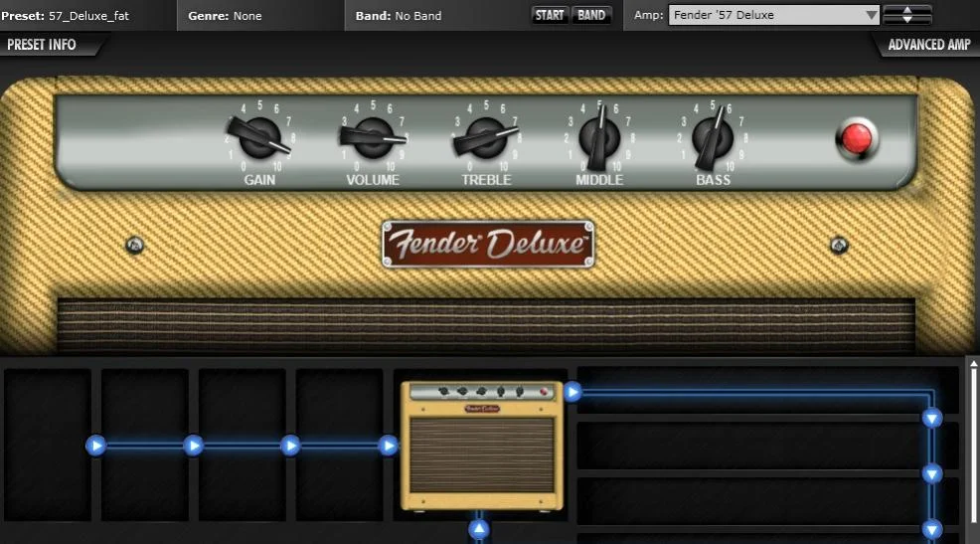Toggle the red power jewel light
Viewport: 980px width, 544px height.
click(857, 139)
